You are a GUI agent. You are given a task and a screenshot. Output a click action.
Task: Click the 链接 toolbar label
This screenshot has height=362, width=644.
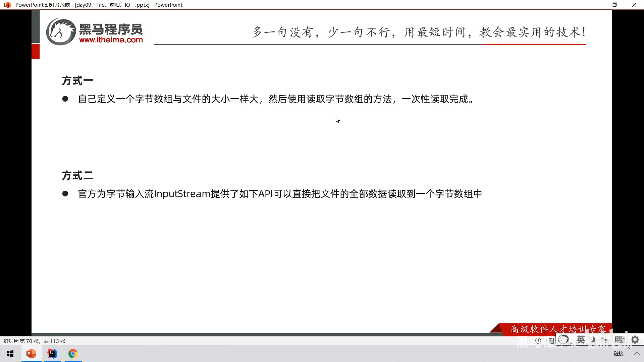(x=618, y=354)
